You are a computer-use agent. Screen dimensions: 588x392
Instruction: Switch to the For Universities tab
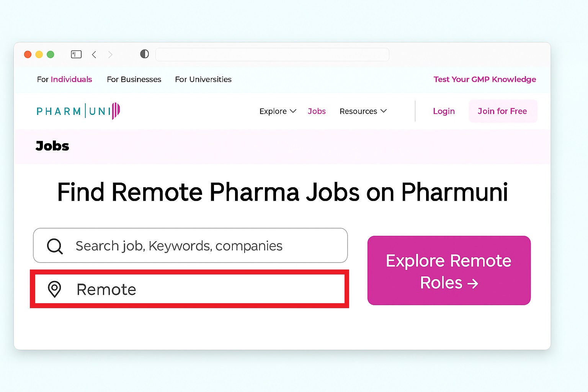click(x=203, y=80)
